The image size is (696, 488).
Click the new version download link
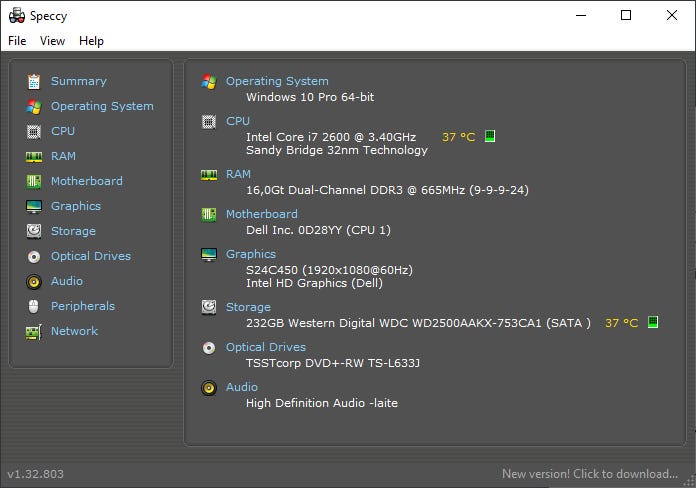tap(589, 474)
